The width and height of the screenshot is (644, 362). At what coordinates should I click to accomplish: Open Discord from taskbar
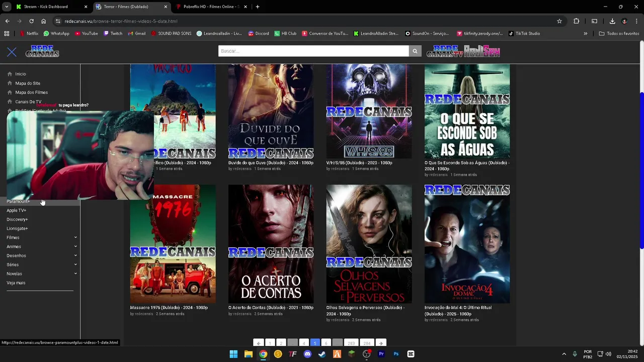307,354
